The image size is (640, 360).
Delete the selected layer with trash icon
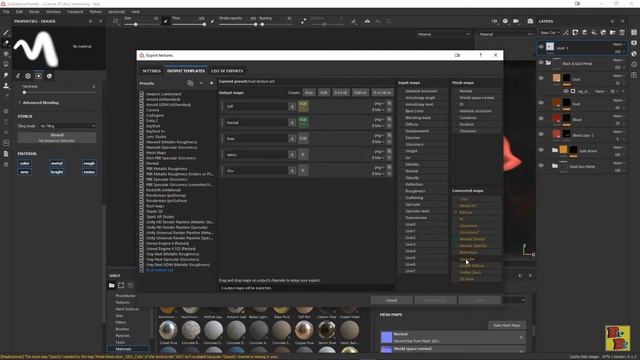click(622, 33)
